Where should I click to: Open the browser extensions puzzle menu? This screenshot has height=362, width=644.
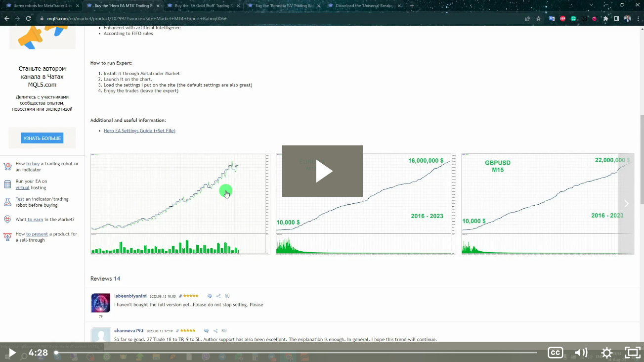[x=605, y=18]
